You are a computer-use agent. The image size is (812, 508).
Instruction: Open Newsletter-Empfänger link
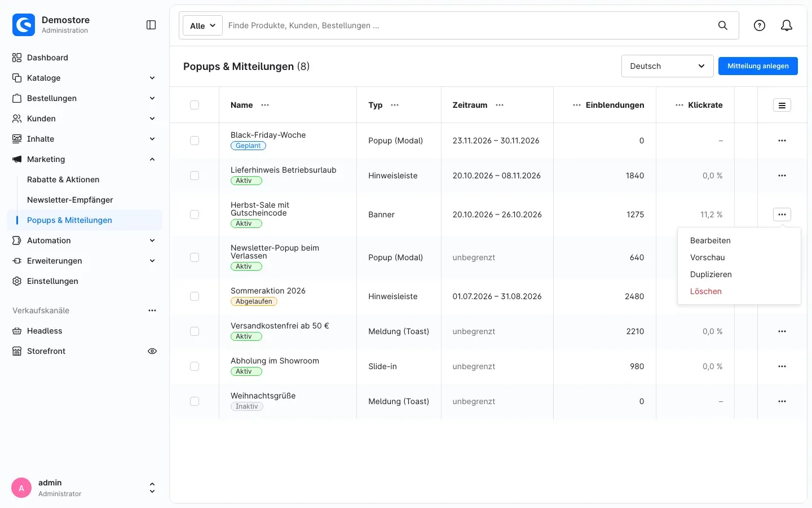click(70, 200)
